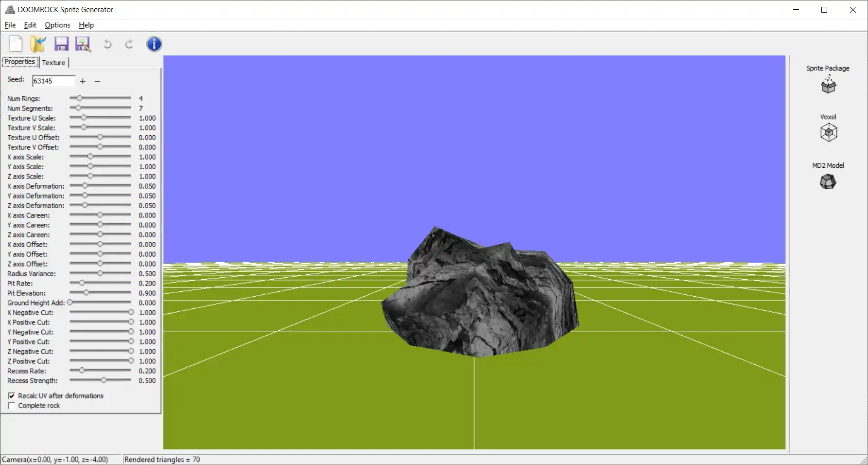The width and height of the screenshot is (868, 465).
Task: Adjust the Texture U Scale slider
Action: click(100, 118)
